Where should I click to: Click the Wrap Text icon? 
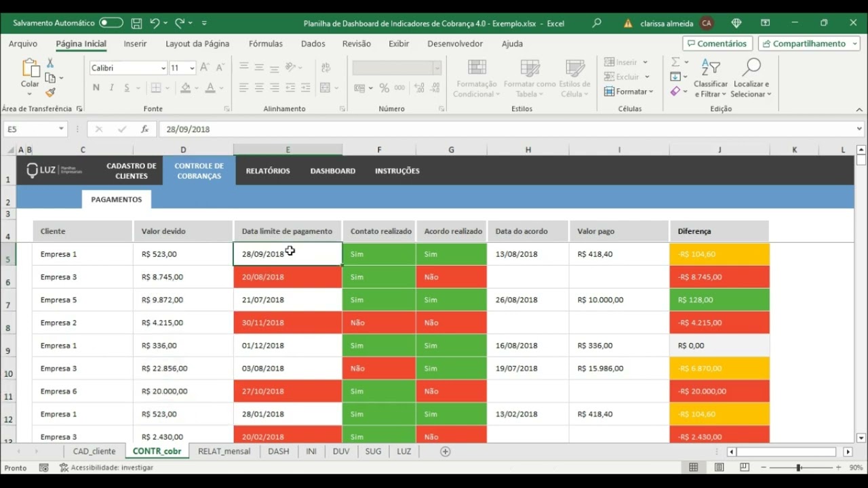click(326, 68)
